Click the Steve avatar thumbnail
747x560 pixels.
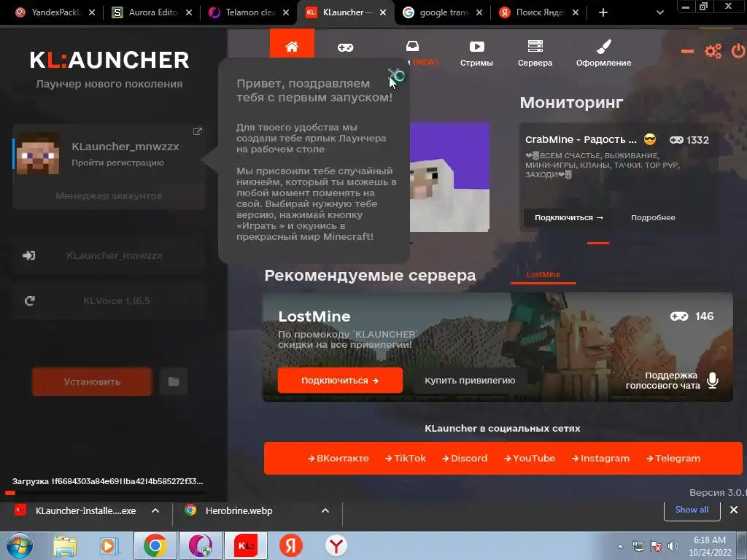tap(38, 153)
